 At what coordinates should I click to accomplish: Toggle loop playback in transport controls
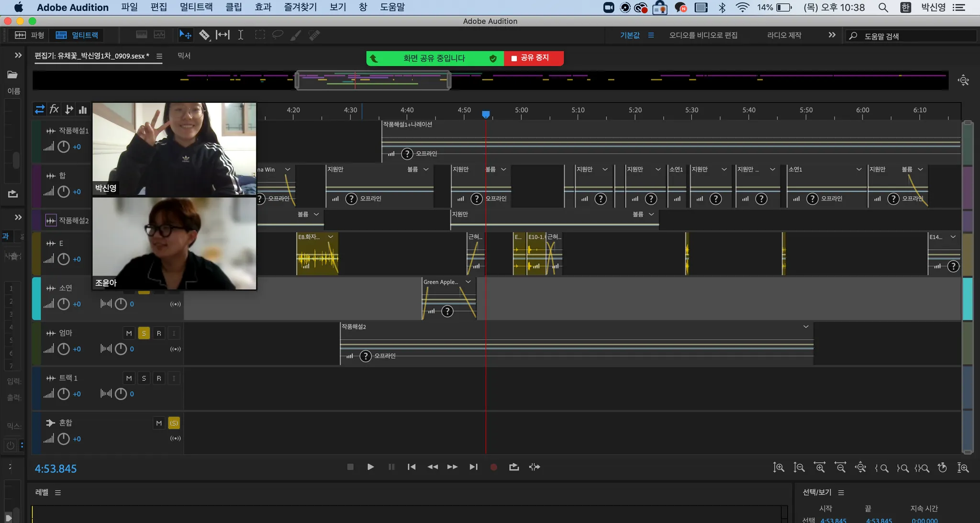point(514,467)
